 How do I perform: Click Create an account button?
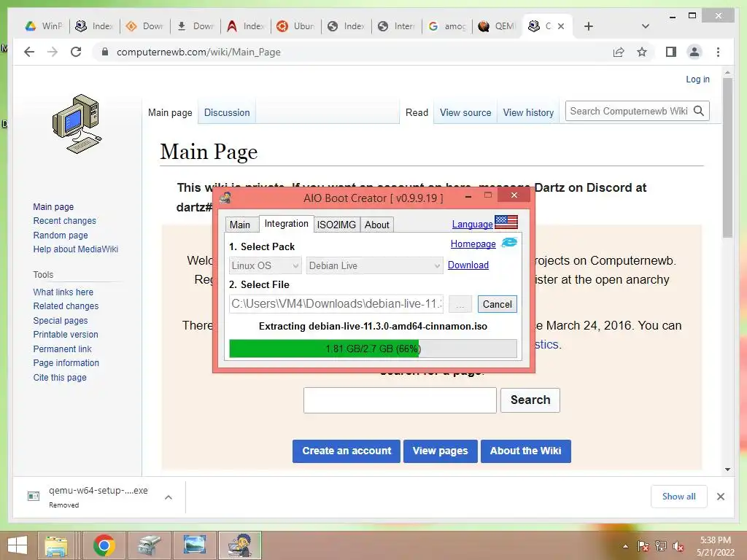pos(347,451)
